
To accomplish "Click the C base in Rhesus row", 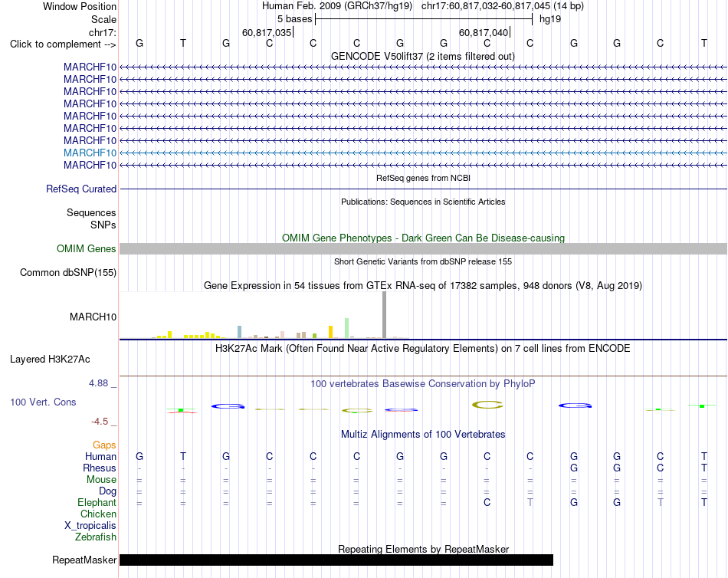I will tap(661, 468).
